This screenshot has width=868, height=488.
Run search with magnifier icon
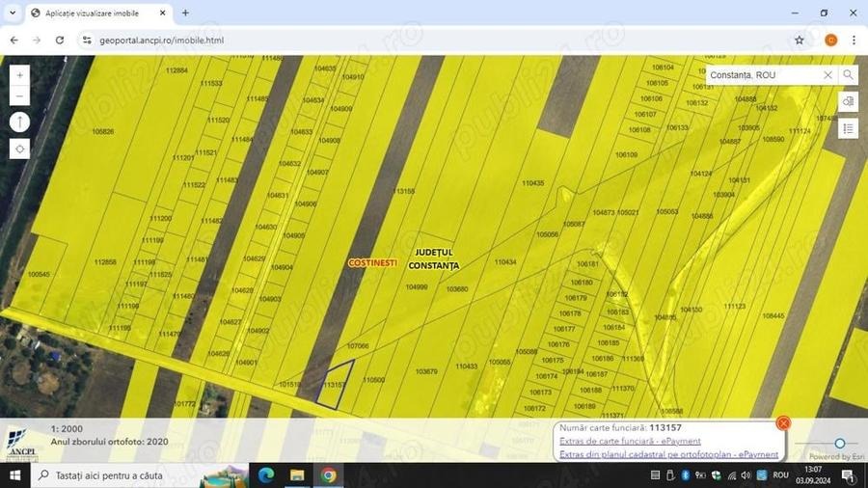[x=848, y=74]
